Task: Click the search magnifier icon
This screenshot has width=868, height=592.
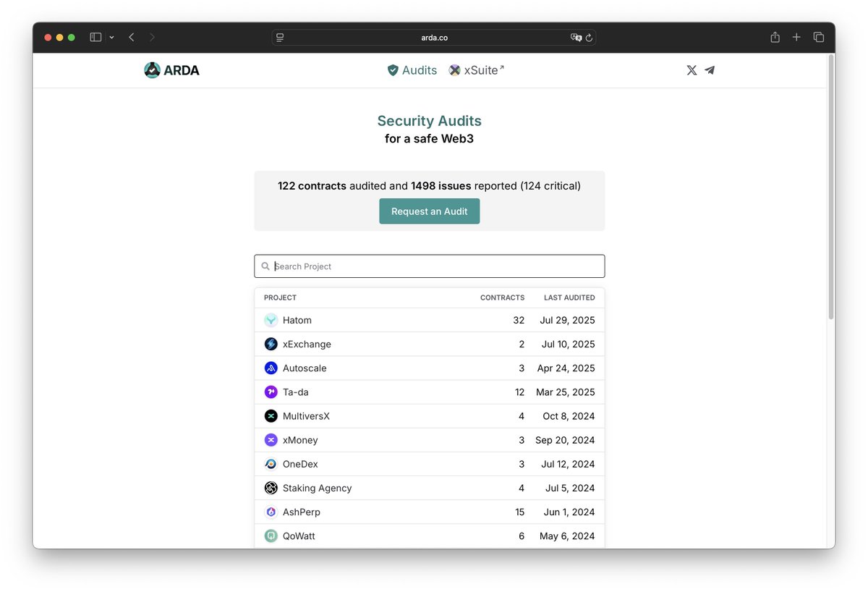Action: tap(265, 266)
